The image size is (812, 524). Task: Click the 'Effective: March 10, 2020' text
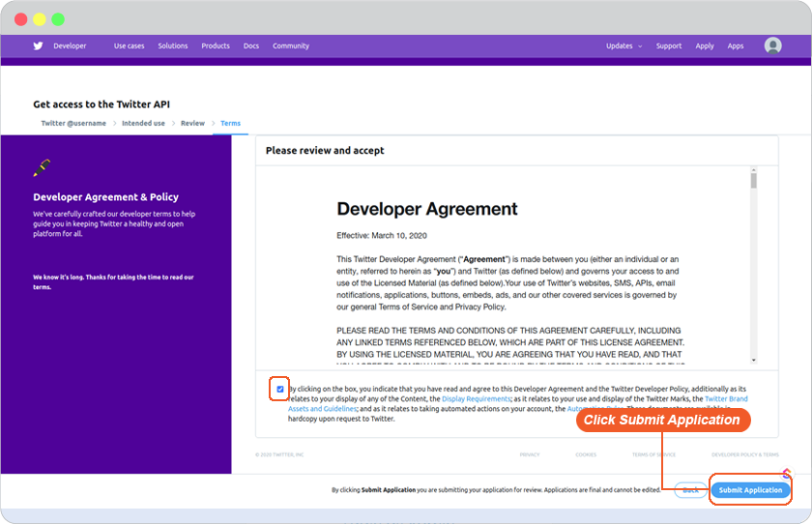point(382,236)
